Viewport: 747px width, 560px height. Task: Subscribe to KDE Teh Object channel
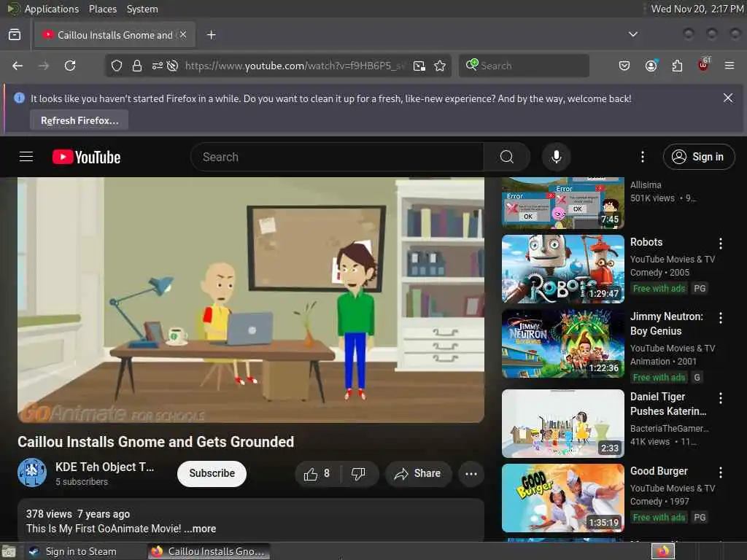tap(212, 473)
